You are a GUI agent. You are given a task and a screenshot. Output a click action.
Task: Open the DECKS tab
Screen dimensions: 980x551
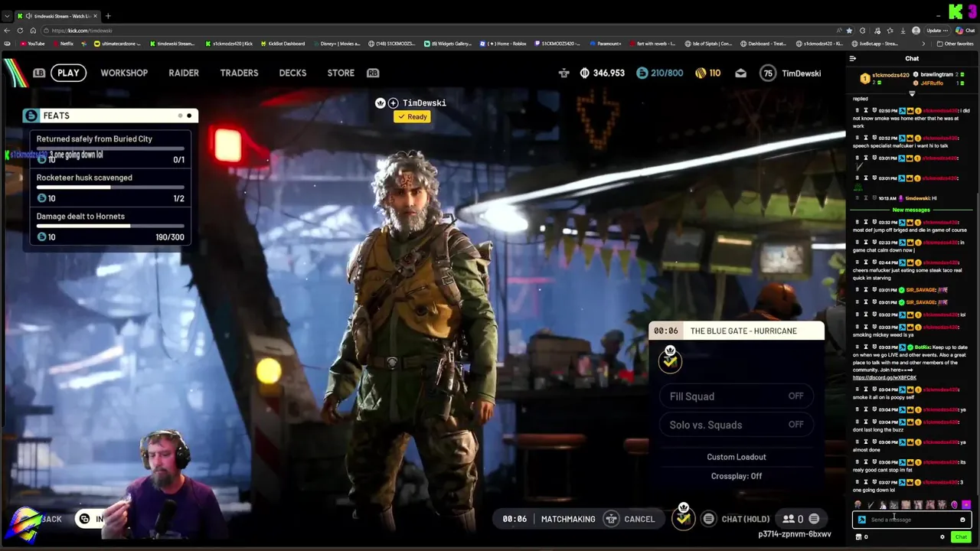[292, 73]
